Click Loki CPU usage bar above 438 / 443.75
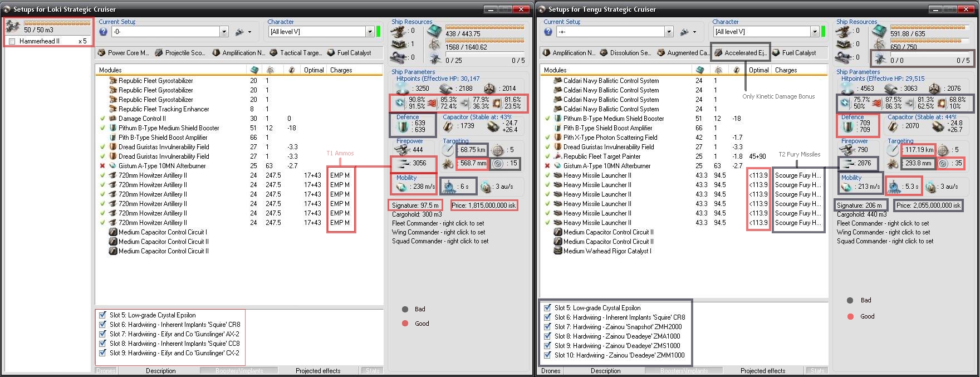980x377 pixels. tap(484, 27)
